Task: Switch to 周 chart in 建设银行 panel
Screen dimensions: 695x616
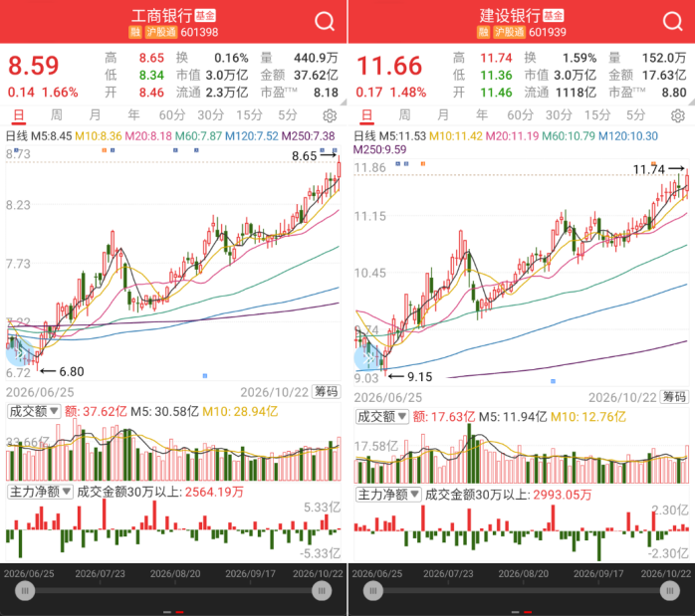Action: 404,115
